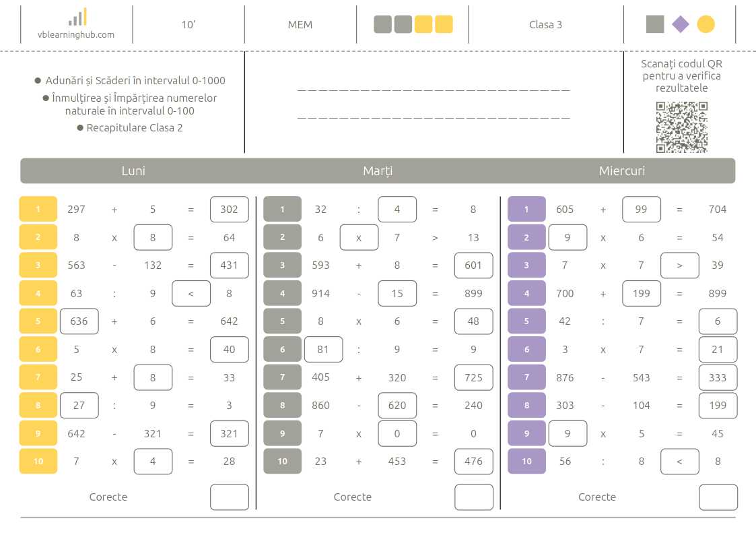Click the Luni column header
Viewport: 756px width, 535px height.
tap(133, 171)
